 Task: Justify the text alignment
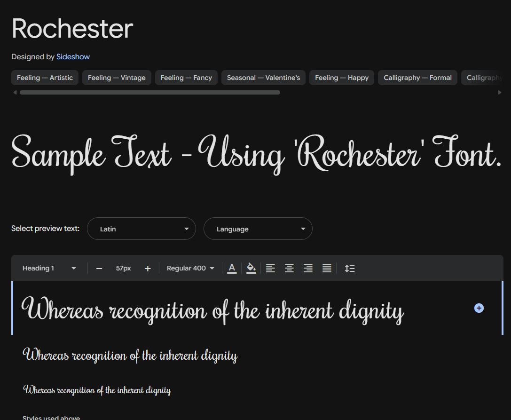(x=327, y=269)
